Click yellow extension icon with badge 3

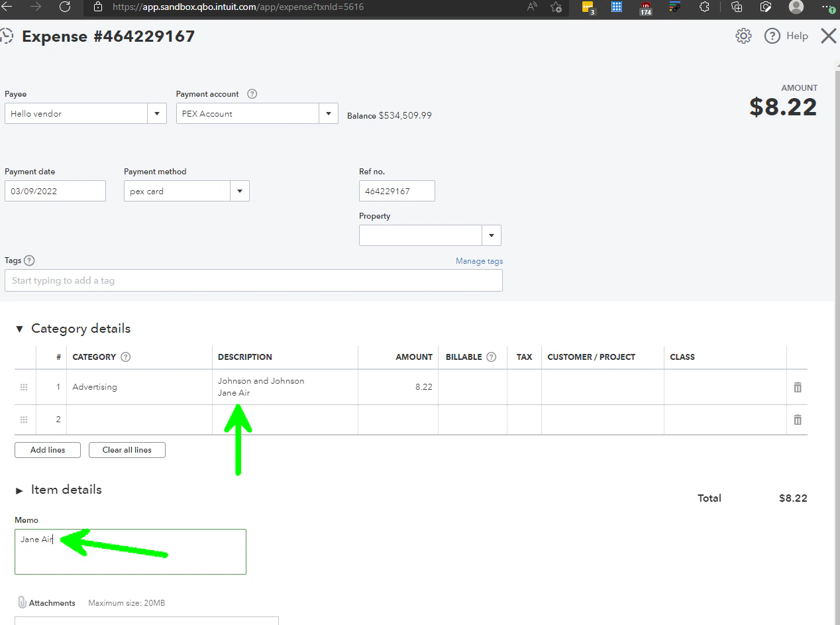click(x=588, y=7)
